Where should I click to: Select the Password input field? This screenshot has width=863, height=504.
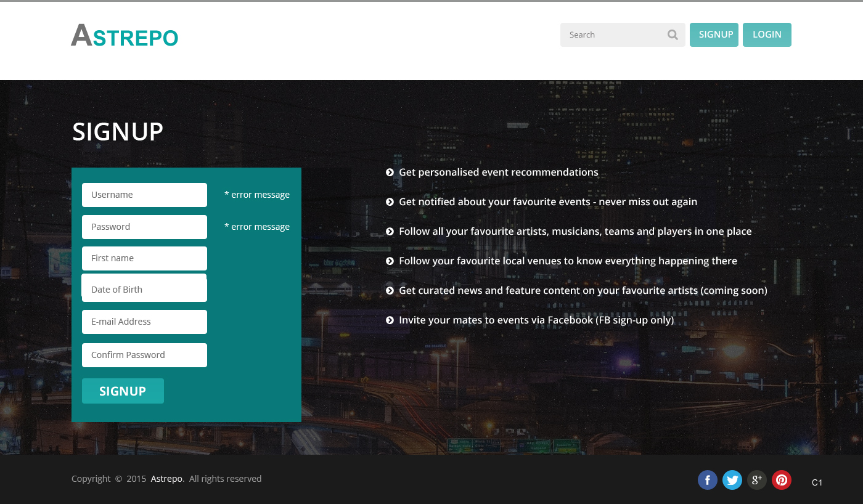tap(144, 227)
